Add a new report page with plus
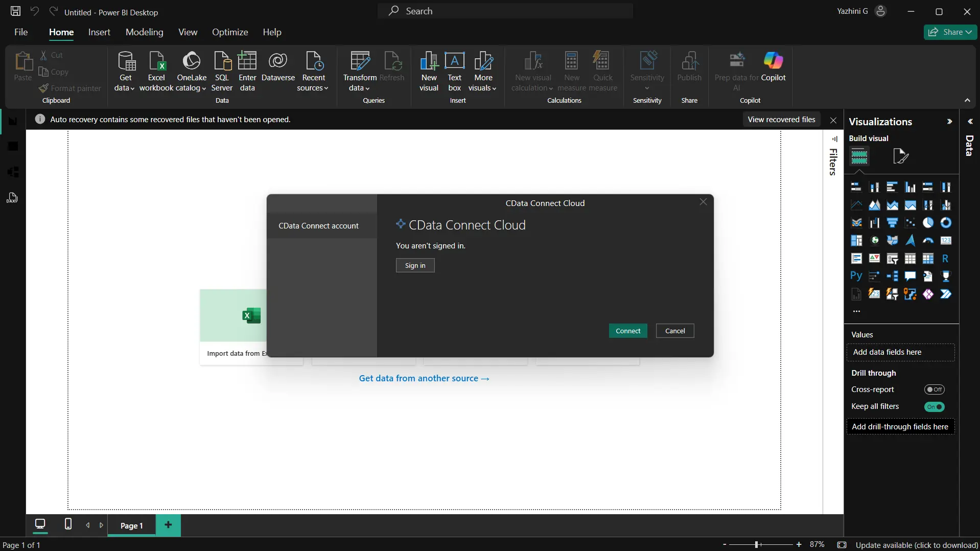The width and height of the screenshot is (980, 551). (168, 525)
